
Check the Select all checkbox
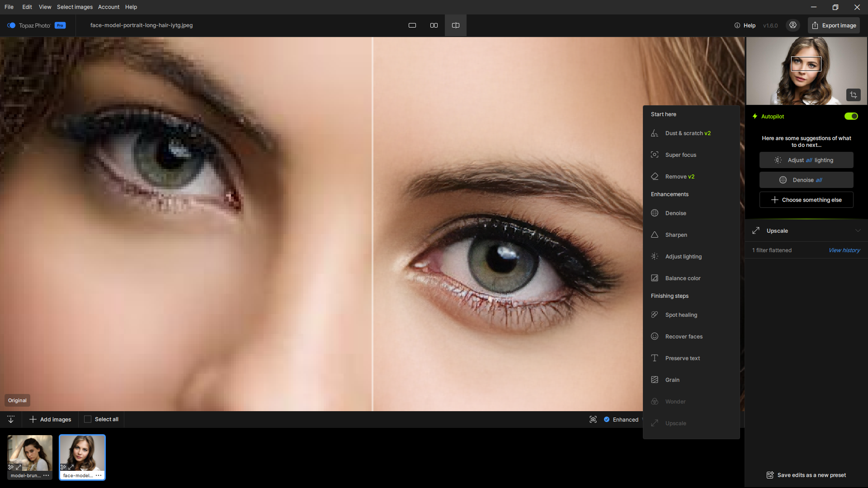[88, 419]
